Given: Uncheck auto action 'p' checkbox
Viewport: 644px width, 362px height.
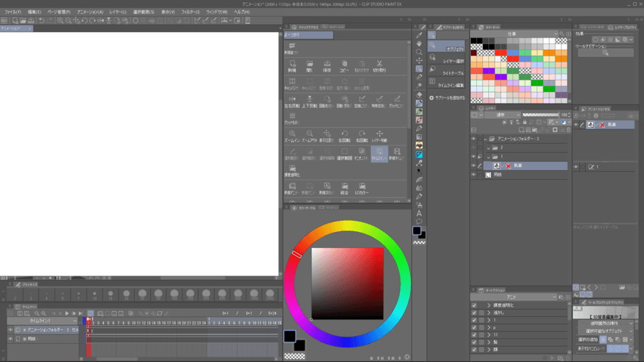Looking at the screenshot, I should pyautogui.click(x=474, y=328).
